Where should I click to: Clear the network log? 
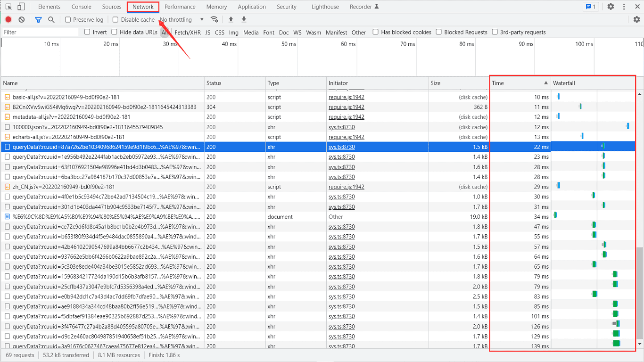coord(22,19)
